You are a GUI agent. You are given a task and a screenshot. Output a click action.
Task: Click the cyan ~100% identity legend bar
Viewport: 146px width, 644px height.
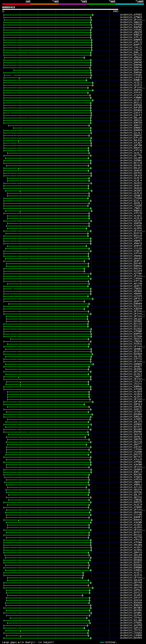click(x=130, y=4)
